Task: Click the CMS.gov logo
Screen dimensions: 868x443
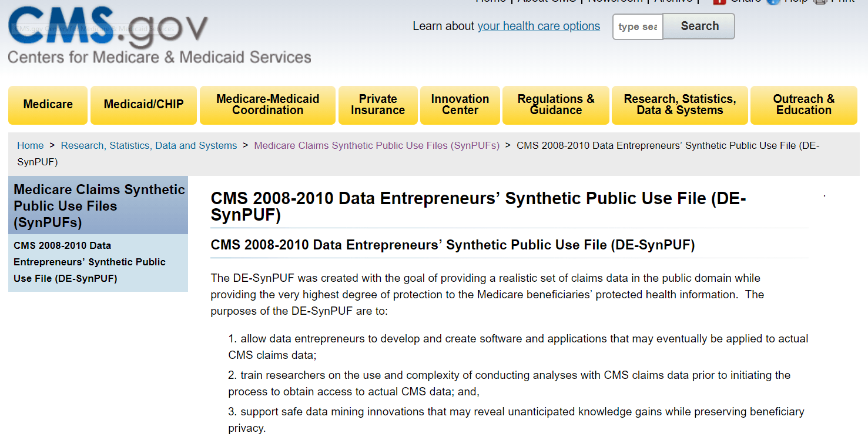Action: click(109, 26)
